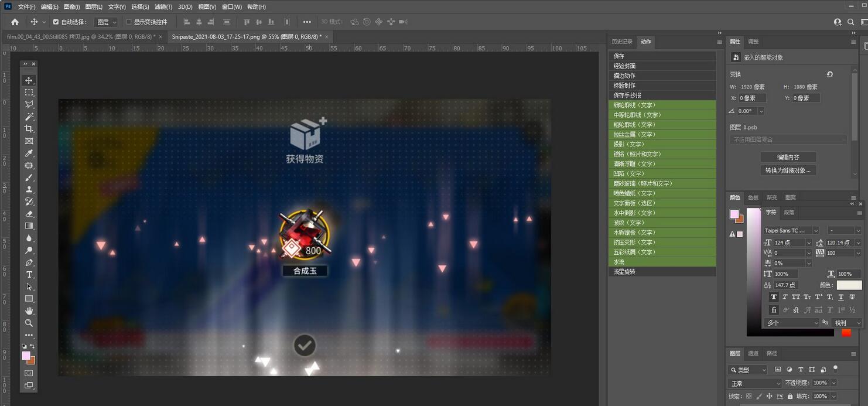The height and width of the screenshot is (406, 868).
Task: Select the 水中倒影（文字）action
Action: (662, 213)
